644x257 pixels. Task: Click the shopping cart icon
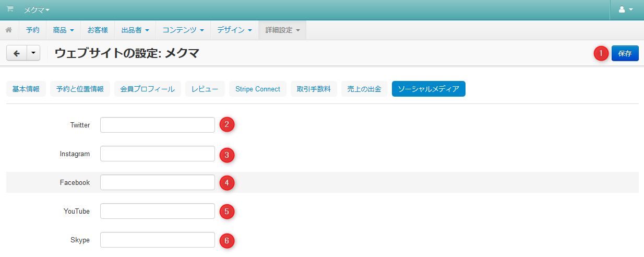pyautogui.click(x=10, y=9)
